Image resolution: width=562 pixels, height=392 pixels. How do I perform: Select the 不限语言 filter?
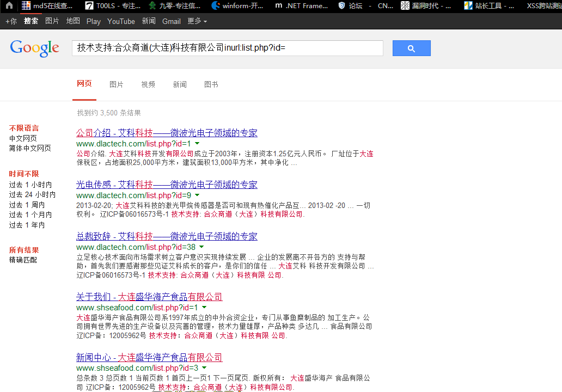(24, 128)
